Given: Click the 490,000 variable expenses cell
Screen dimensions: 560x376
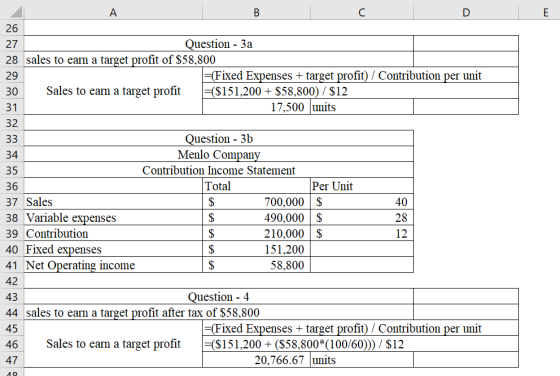Looking at the screenshot, I should (256, 218).
